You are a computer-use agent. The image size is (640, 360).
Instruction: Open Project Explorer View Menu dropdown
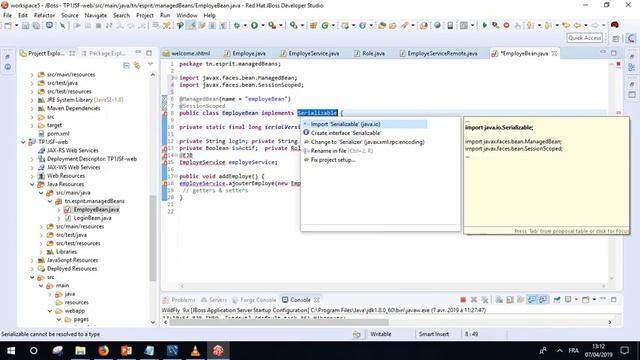151,64
